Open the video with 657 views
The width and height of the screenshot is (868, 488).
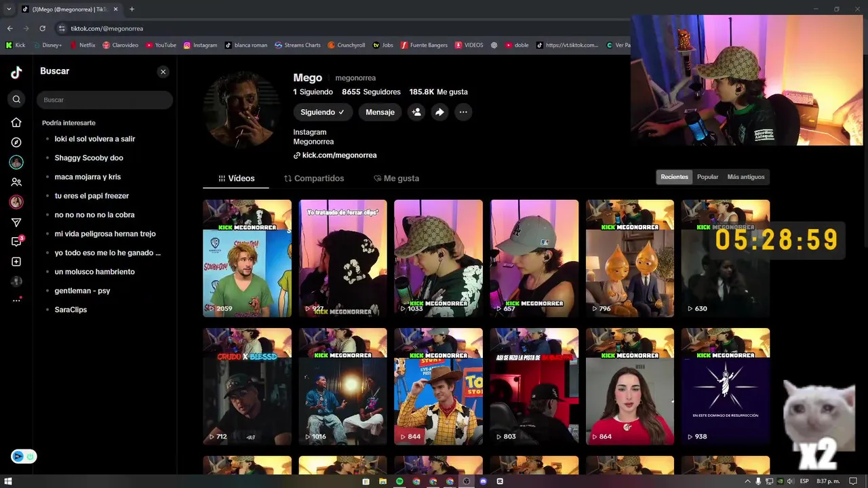[534, 258]
